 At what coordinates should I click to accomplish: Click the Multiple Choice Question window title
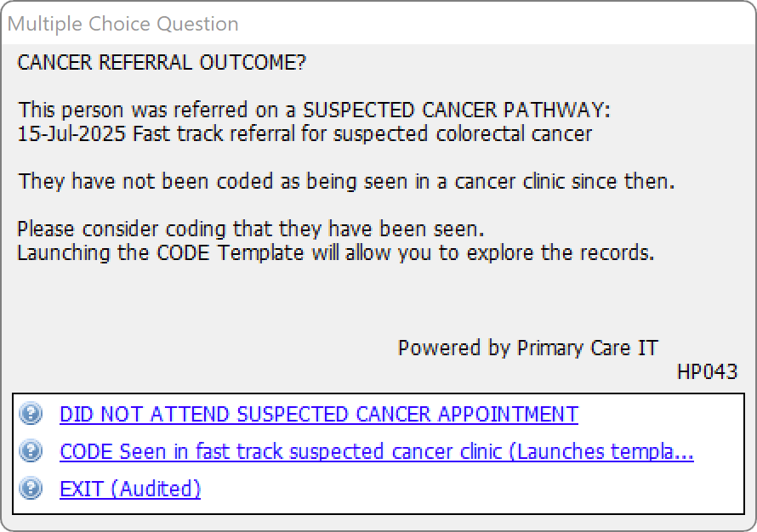click(x=123, y=24)
